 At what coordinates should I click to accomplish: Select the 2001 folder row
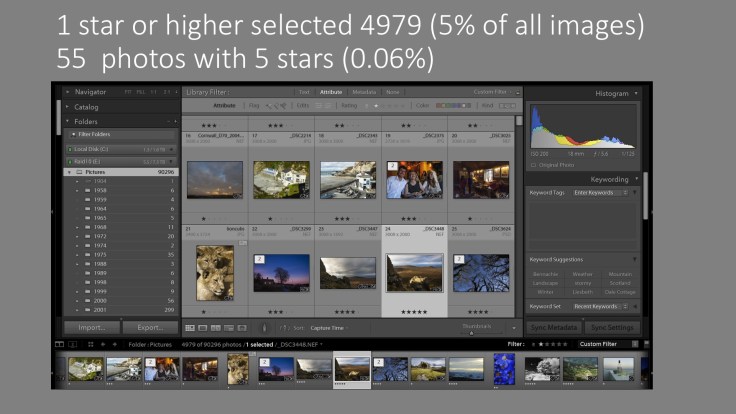coord(121,310)
